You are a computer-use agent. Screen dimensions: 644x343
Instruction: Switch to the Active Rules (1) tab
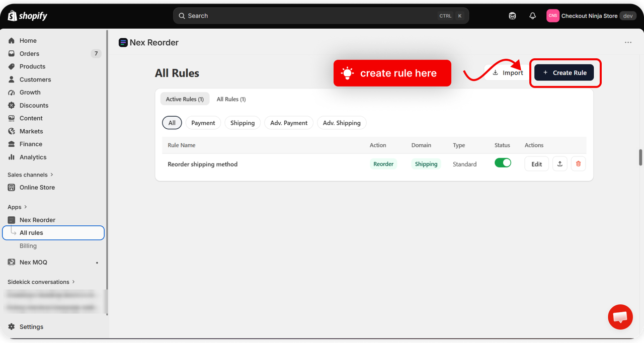185,99
